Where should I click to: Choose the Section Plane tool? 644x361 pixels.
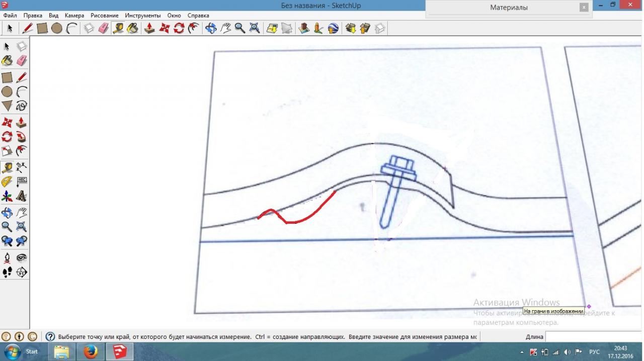pyautogui.click(x=22, y=273)
